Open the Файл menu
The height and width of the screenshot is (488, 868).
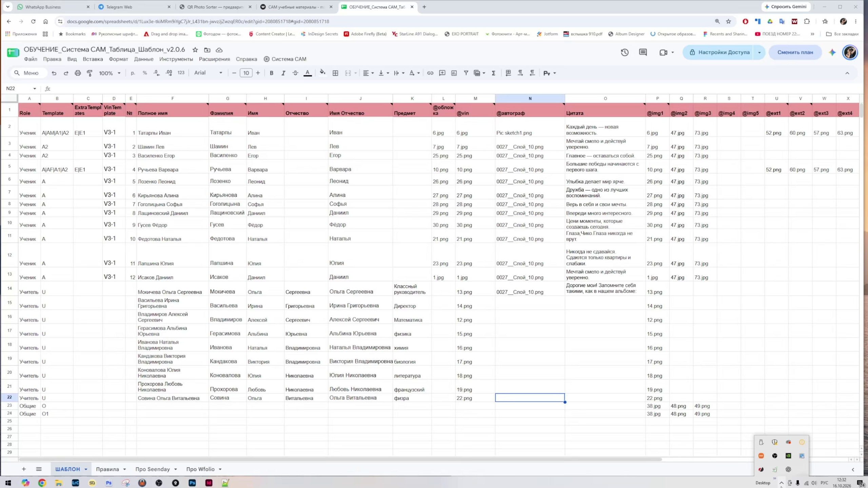tap(31, 59)
